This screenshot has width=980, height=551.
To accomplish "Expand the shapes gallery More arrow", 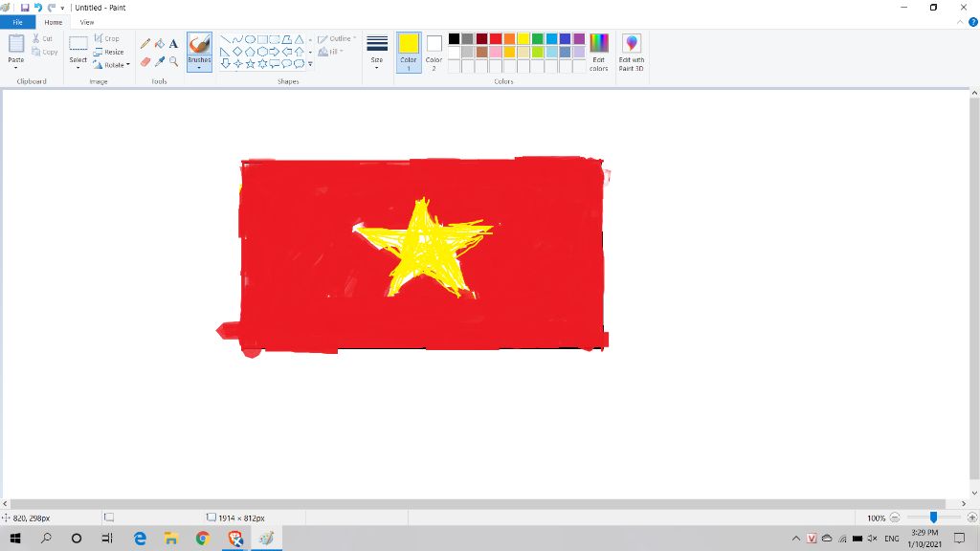I will pos(311,64).
